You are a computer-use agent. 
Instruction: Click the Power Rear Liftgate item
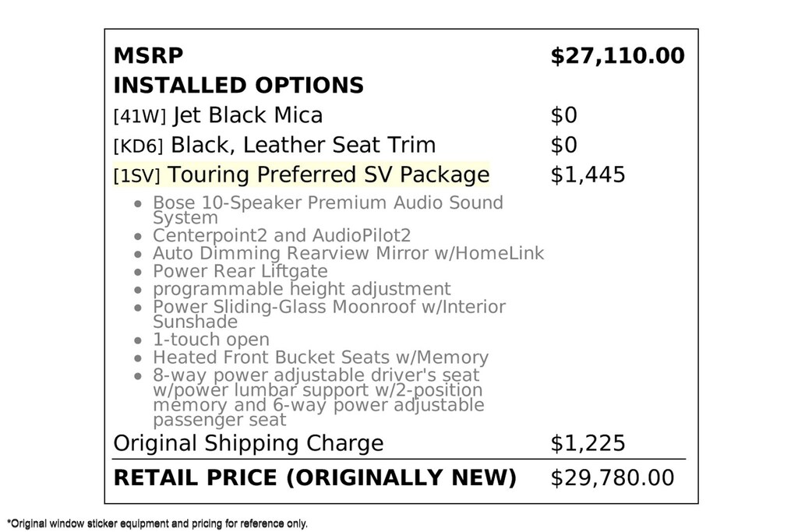[240, 271]
